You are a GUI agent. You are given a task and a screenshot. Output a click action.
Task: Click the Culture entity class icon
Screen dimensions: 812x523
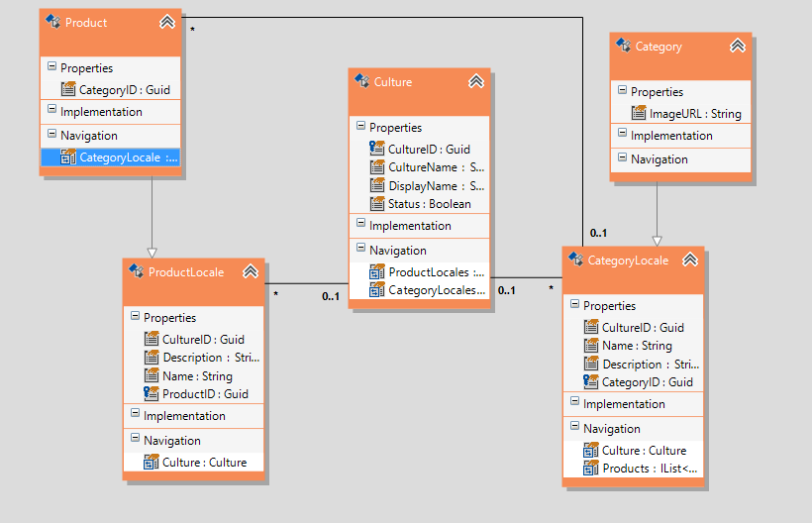[x=361, y=81]
